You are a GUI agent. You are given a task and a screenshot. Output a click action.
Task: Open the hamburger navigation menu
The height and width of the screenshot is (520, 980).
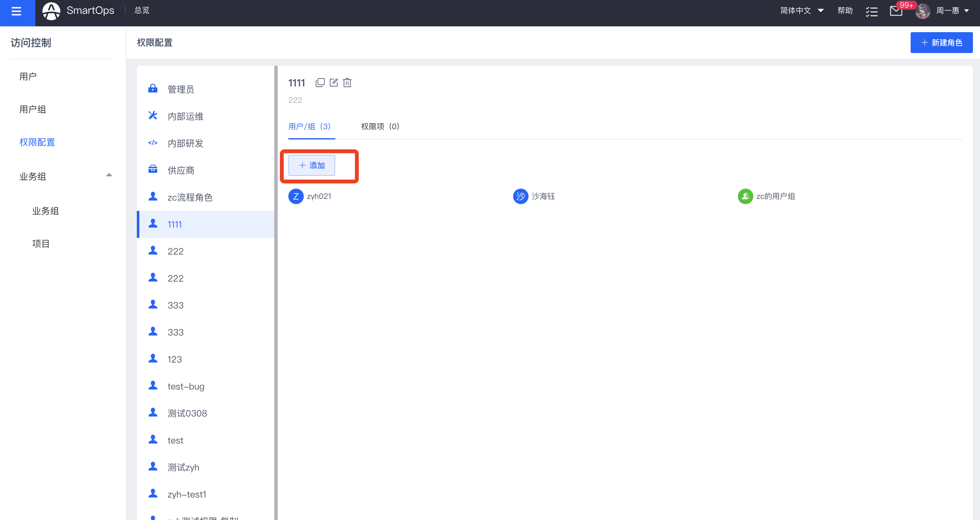16,12
